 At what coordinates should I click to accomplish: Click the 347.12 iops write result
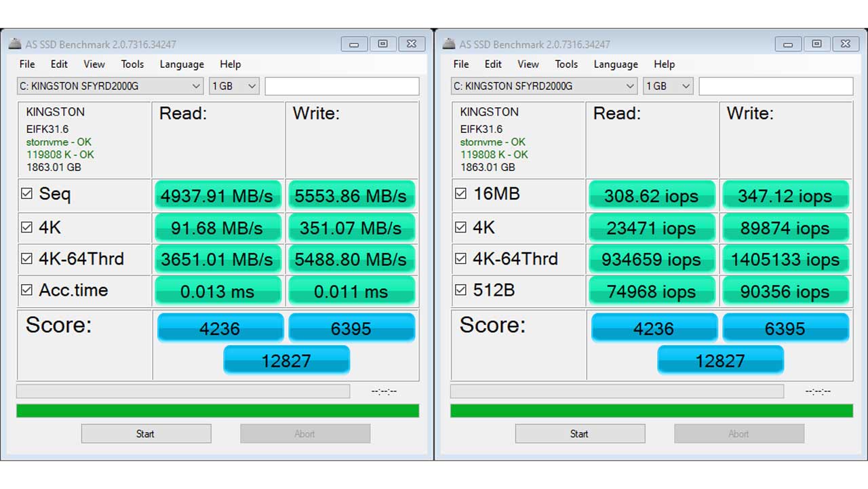click(x=785, y=195)
